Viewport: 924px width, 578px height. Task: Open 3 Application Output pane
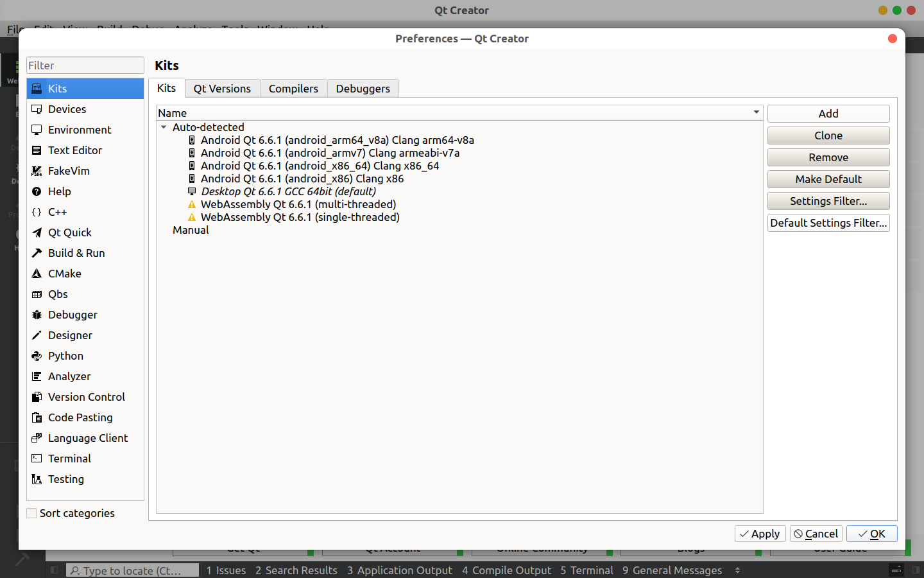(400, 570)
